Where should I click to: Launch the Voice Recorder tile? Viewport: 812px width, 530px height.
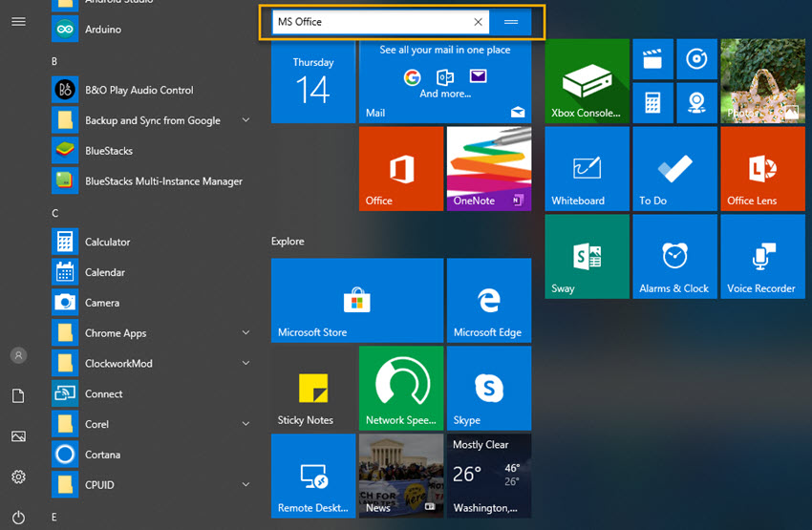coord(763,257)
